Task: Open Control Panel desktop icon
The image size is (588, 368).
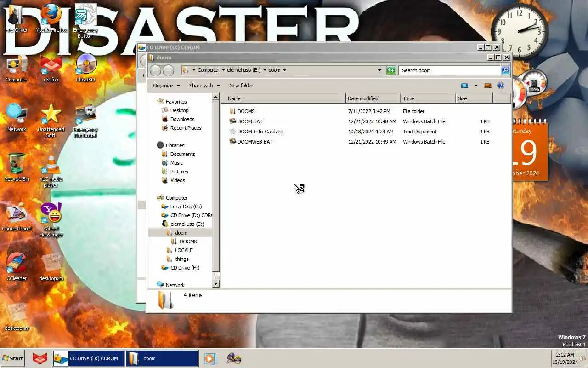Action: pyautogui.click(x=16, y=217)
